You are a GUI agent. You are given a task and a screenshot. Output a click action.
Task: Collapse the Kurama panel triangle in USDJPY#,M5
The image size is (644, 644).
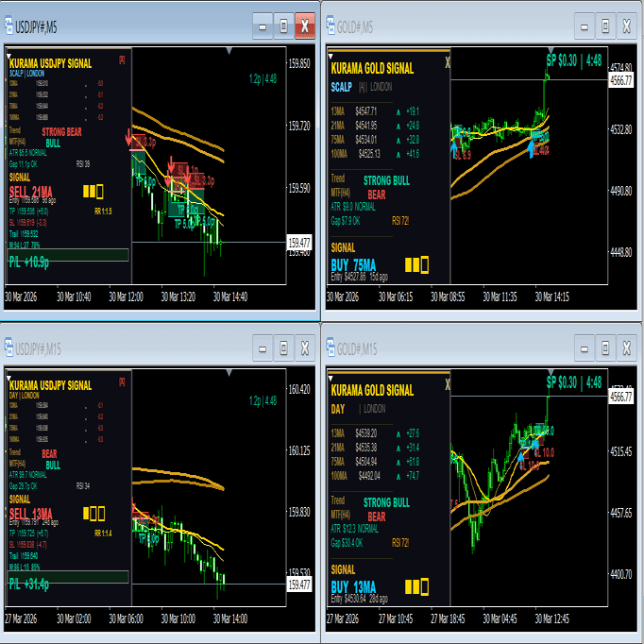pos(8,57)
